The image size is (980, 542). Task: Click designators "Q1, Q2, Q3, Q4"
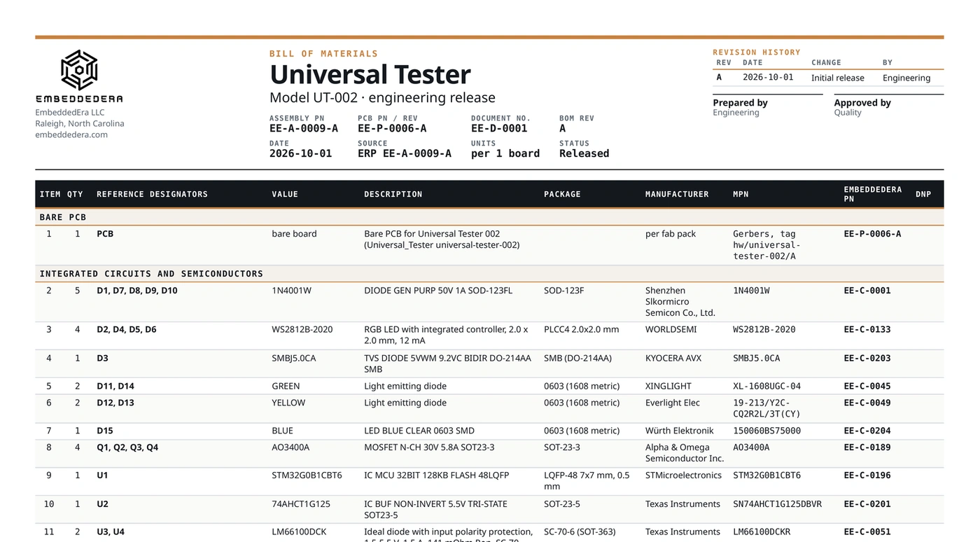pos(127,447)
